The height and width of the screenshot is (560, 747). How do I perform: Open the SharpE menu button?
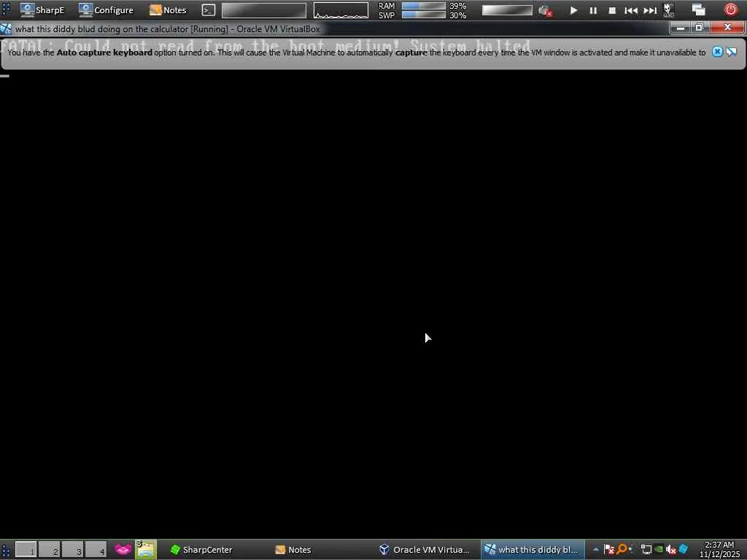[x=42, y=10]
